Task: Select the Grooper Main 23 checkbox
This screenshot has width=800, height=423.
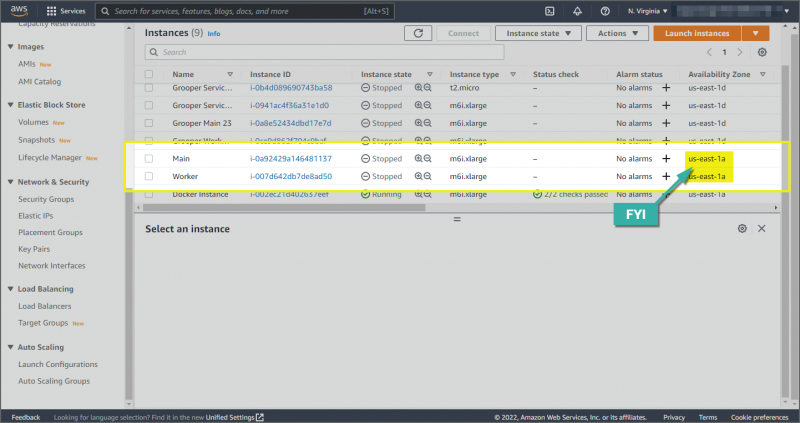Action: tap(148, 123)
